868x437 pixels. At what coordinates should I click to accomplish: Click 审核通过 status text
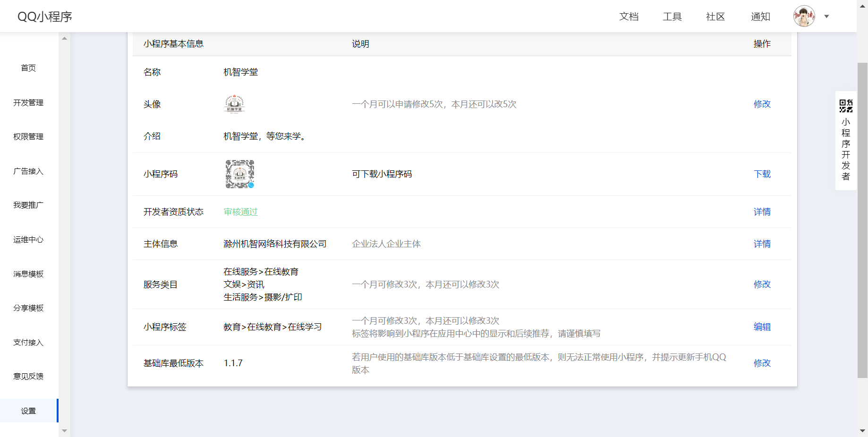point(241,212)
